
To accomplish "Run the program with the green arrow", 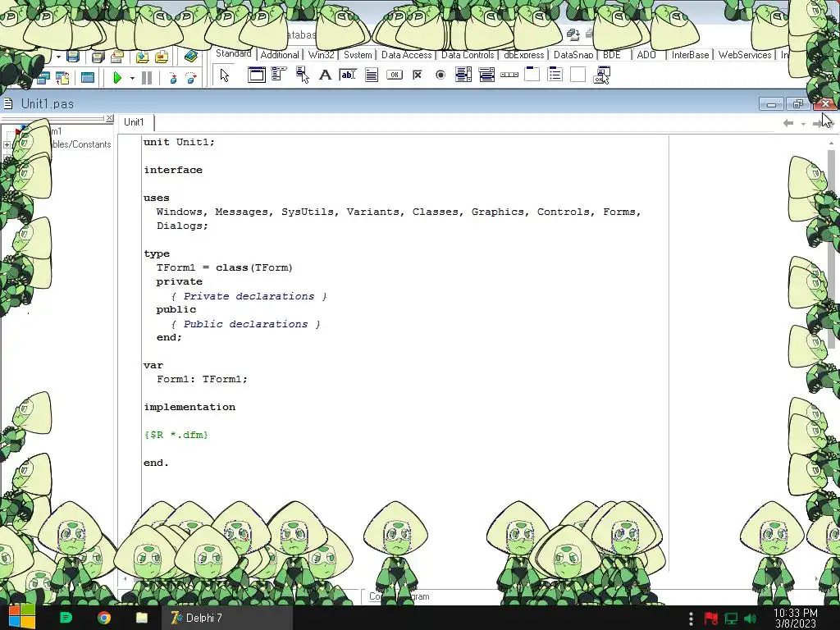I will pos(117,78).
